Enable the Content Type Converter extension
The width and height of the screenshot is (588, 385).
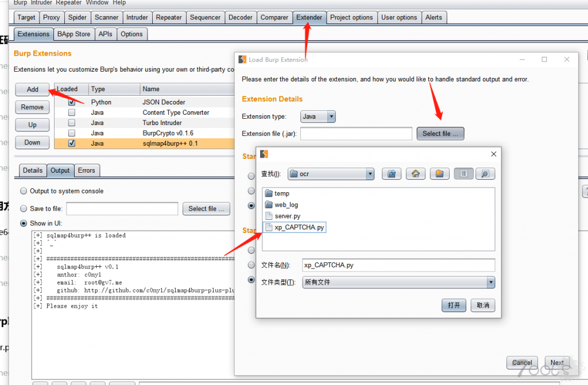[72, 112]
